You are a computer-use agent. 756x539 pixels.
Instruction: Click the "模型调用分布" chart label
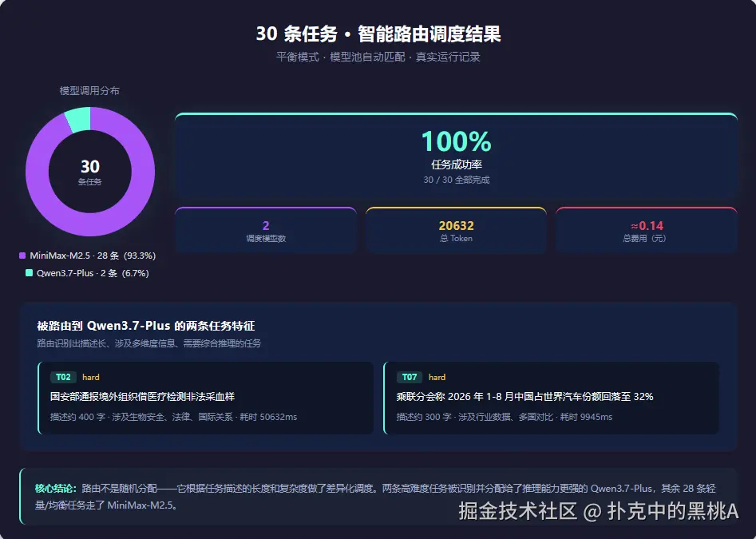point(89,91)
